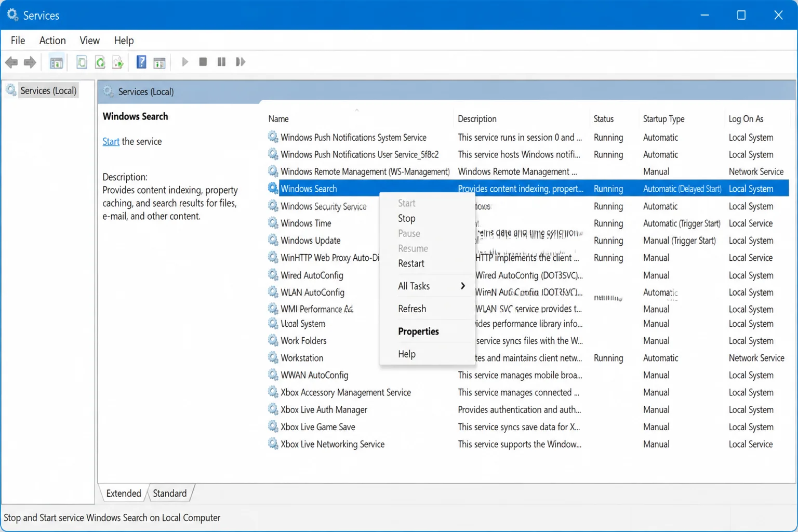
Task: Click Automatic (Trigger Start) startup type cell
Action: pos(682,223)
